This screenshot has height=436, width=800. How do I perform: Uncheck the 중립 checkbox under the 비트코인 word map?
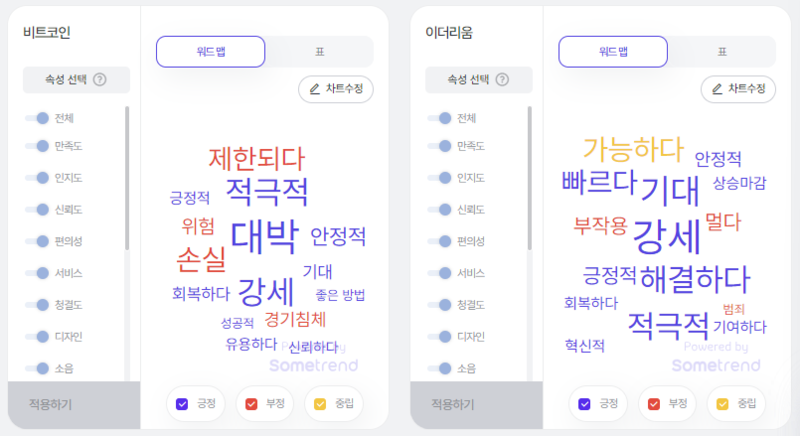[x=320, y=404]
